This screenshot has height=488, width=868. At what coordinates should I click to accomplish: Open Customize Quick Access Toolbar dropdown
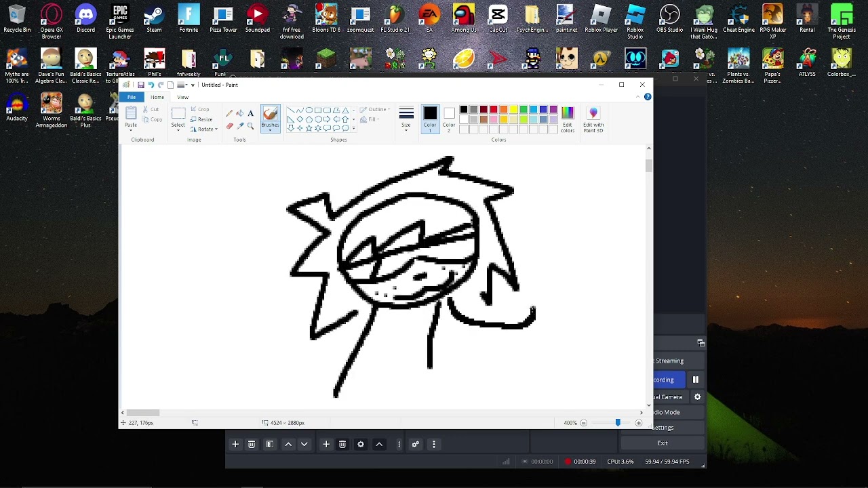pyautogui.click(x=193, y=85)
